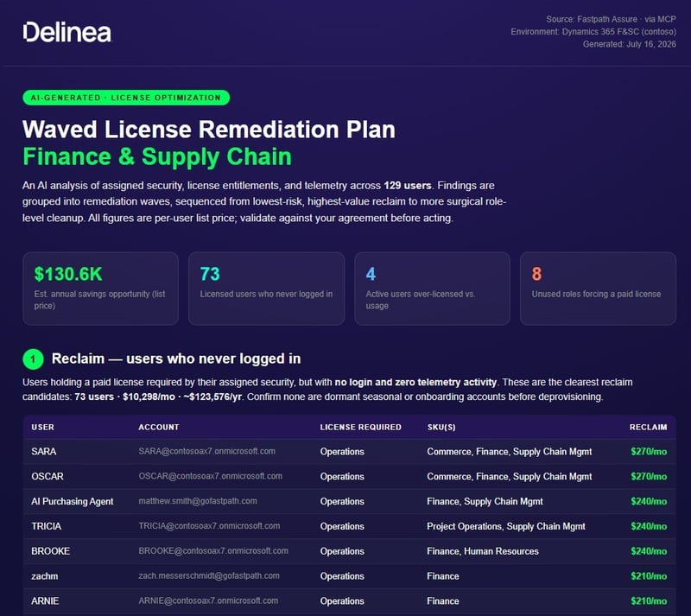Select user BROOKE in the table
Image resolution: width=691 pixels, height=616 pixels.
[51, 551]
